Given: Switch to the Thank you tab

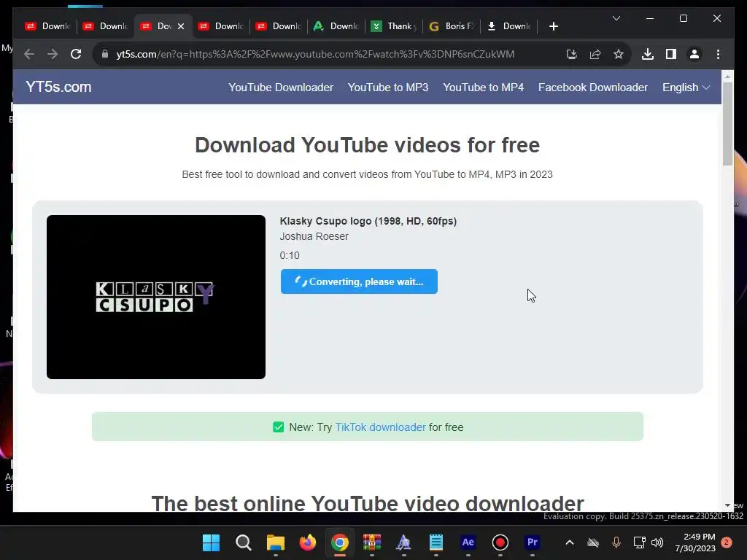Looking at the screenshot, I should point(393,26).
